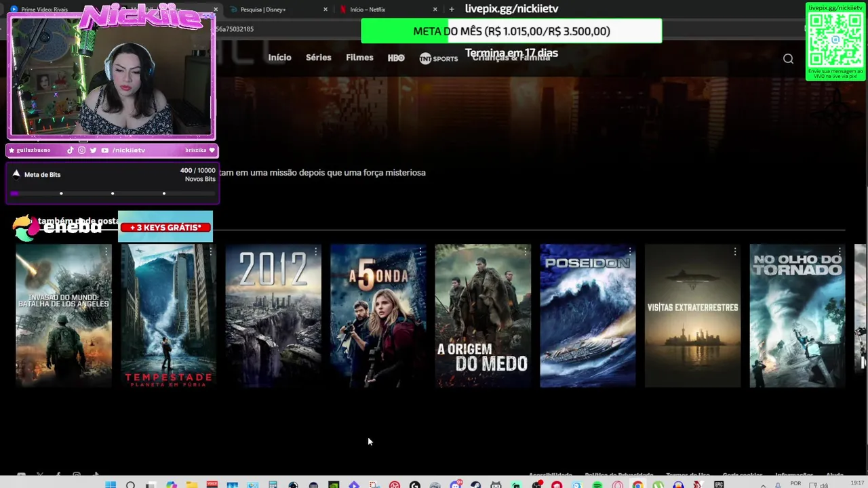
Task: Open File Explorer from the taskbar
Action: [x=191, y=485]
